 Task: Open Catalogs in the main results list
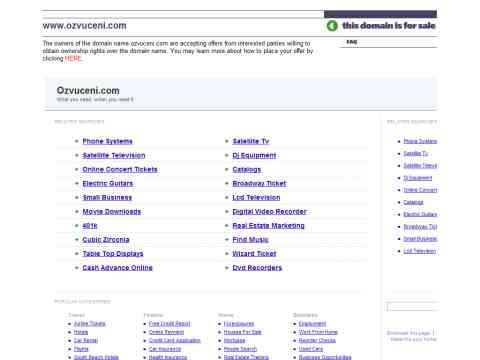click(x=247, y=169)
